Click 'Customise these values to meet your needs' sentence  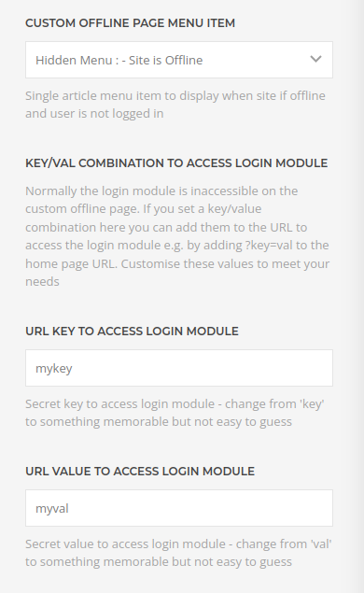[x=177, y=273]
